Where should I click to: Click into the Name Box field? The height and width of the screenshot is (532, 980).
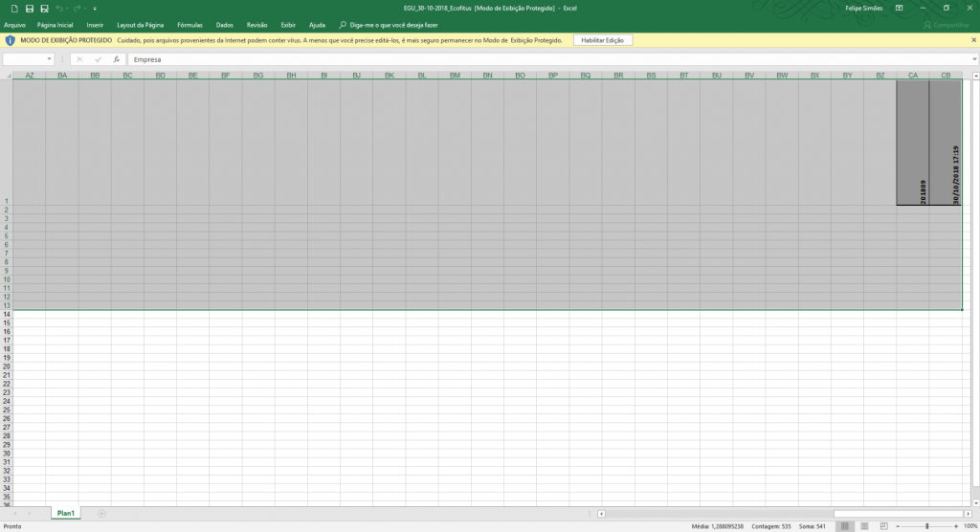pos(24,59)
